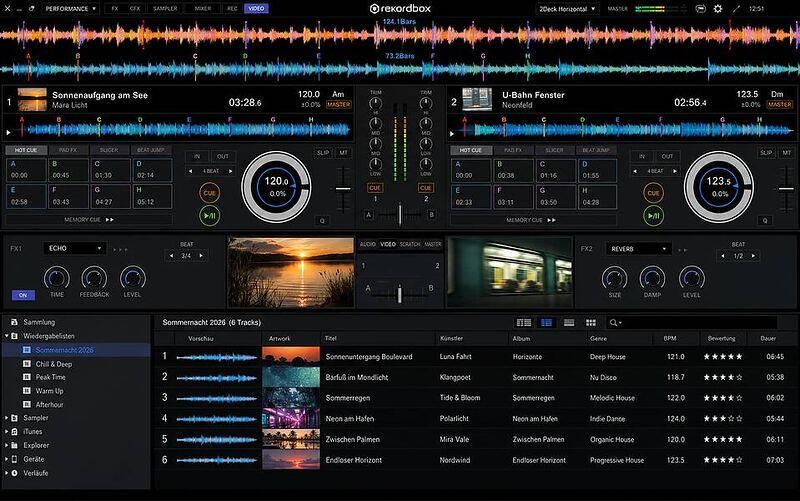This screenshot has width=800, height=501.
Task: Toggle SLIP mode on deck 2
Action: (766, 153)
